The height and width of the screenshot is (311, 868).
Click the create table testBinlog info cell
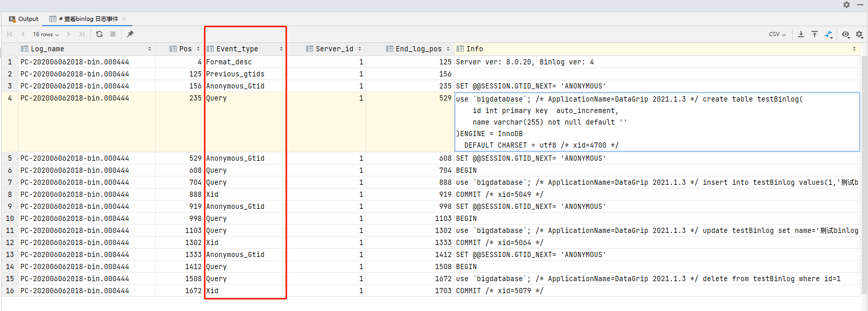(x=657, y=122)
